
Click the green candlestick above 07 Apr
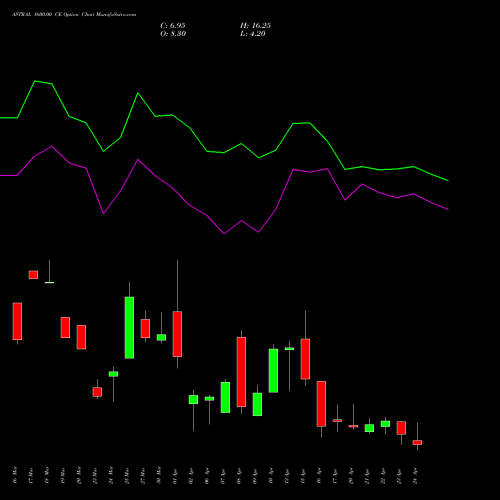(x=225, y=397)
